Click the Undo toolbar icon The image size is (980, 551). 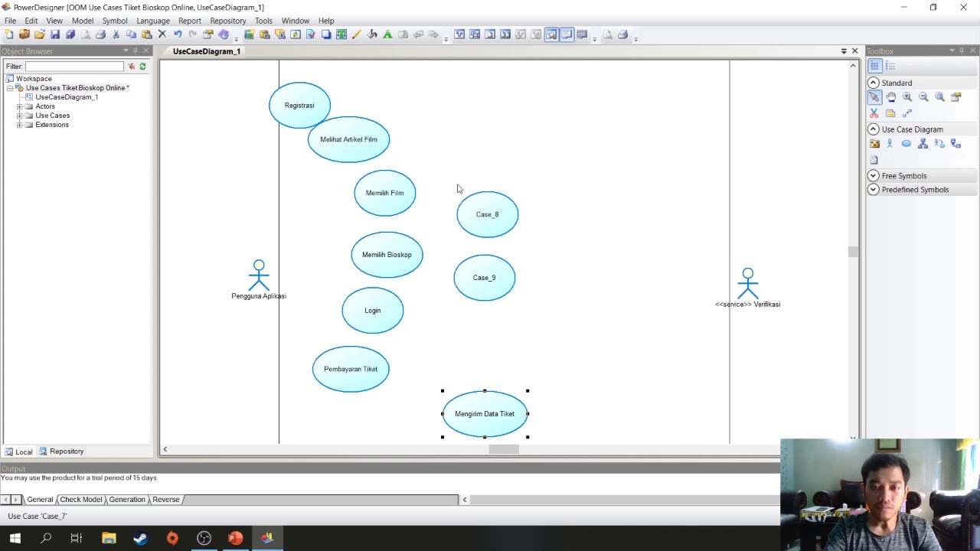(x=178, y=34)
